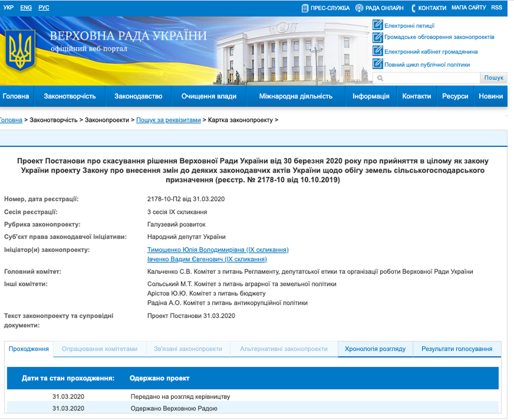Open Івченко Вадим Євгенович initiator link

coord(207,259)
